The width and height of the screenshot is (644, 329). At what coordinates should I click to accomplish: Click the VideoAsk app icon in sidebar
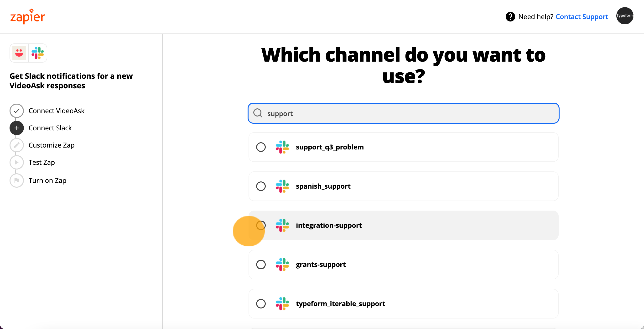(19, 53)
